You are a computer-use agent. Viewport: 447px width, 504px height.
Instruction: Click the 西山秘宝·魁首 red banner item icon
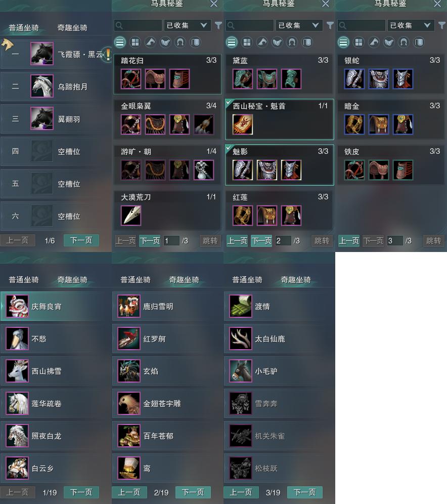(243, 124)
